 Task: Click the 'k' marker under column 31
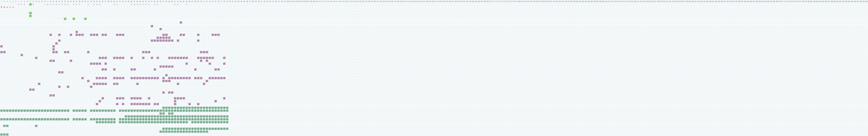tap(88, 4)
